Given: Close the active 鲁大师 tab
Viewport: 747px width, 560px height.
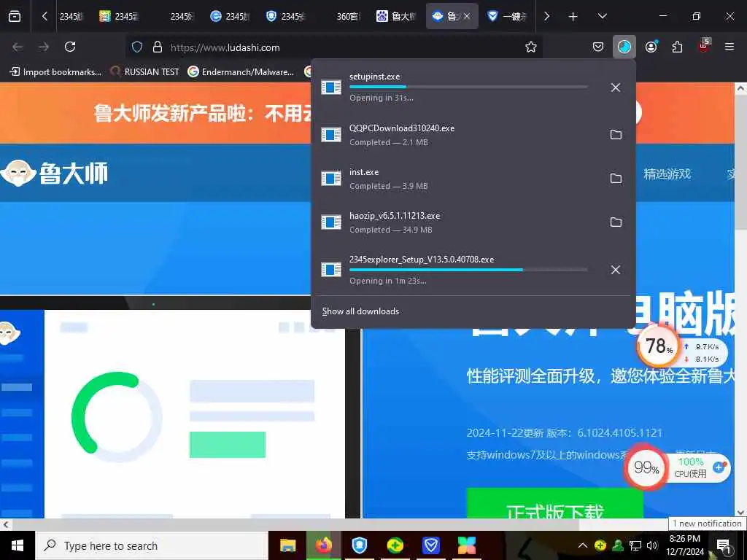Looking at the screenshot, I should tap(467, 17).
